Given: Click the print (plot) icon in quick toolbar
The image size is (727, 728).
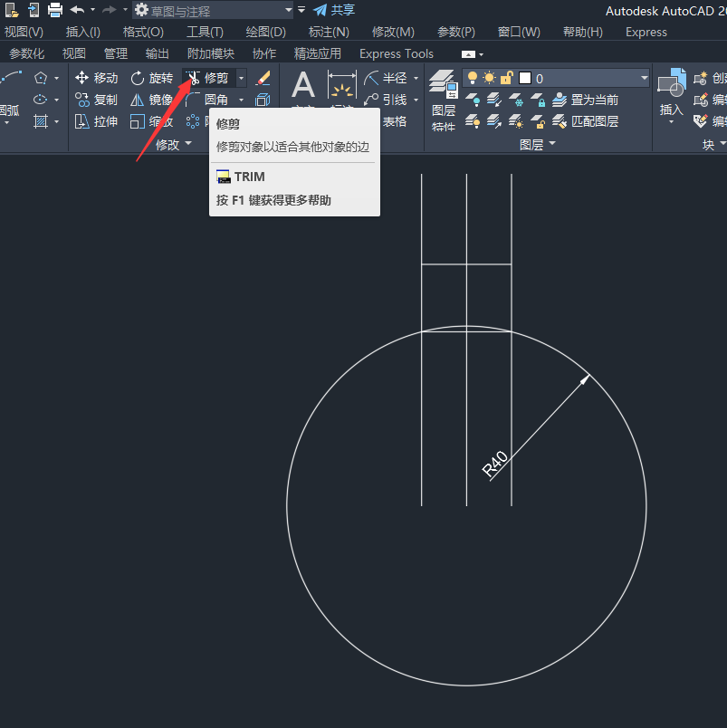Looking at the screenshot, I should (55, 10).
